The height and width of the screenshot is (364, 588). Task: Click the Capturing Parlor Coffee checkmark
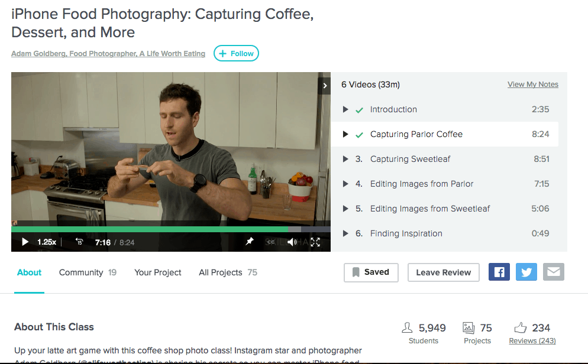[359, 135]
